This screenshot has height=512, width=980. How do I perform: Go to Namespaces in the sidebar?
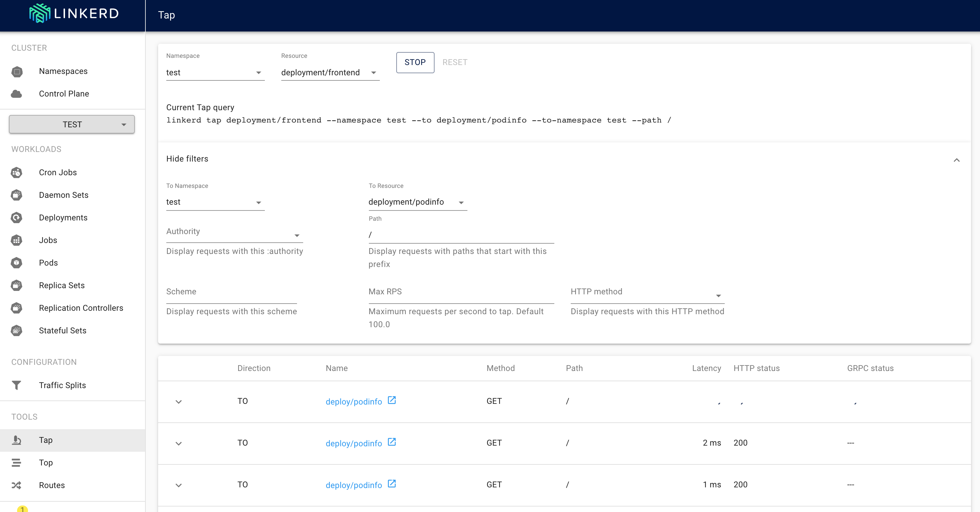click(x=63, y=71)
